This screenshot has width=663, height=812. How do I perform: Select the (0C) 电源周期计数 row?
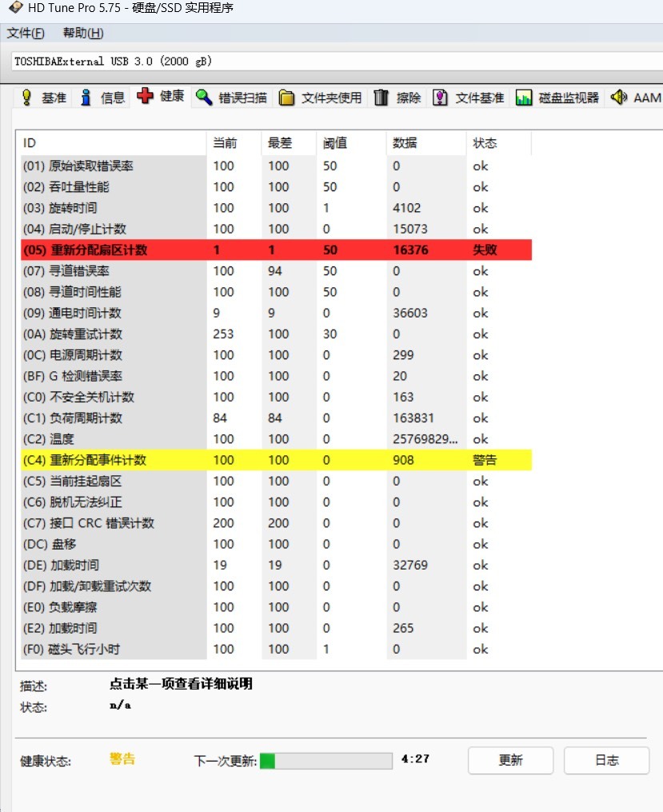[277, 354]
